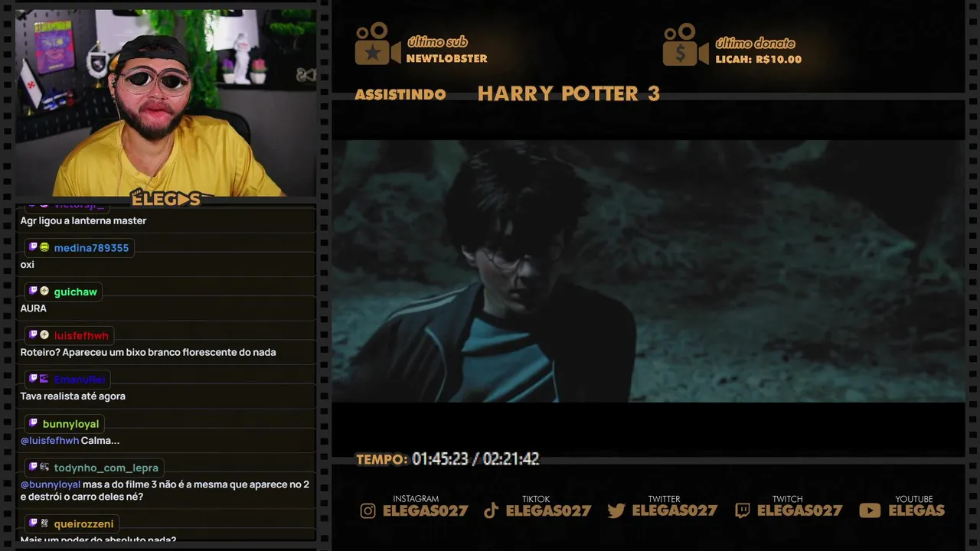Viewport: 980px width, 551px height.
Task: Click the Harry Potter movie video frame
Action: (648, 271)
